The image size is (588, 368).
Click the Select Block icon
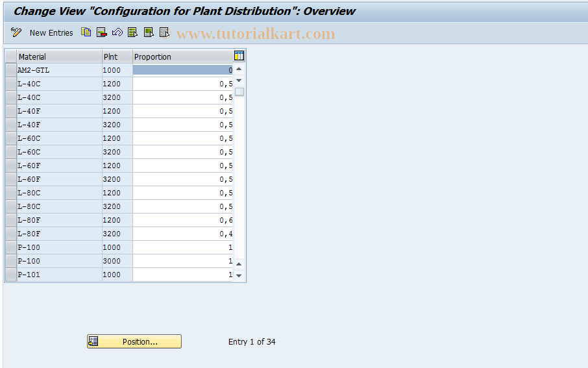[x=149, y=32]
